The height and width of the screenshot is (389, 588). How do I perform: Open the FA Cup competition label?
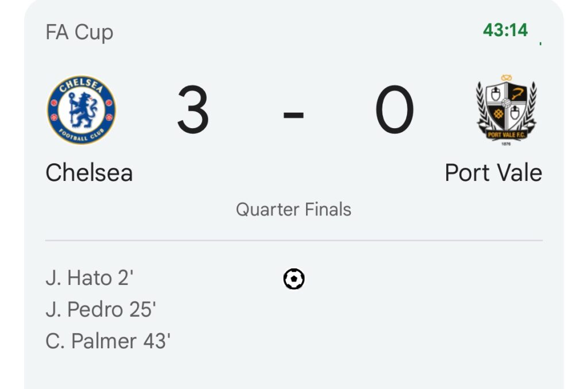79,32
